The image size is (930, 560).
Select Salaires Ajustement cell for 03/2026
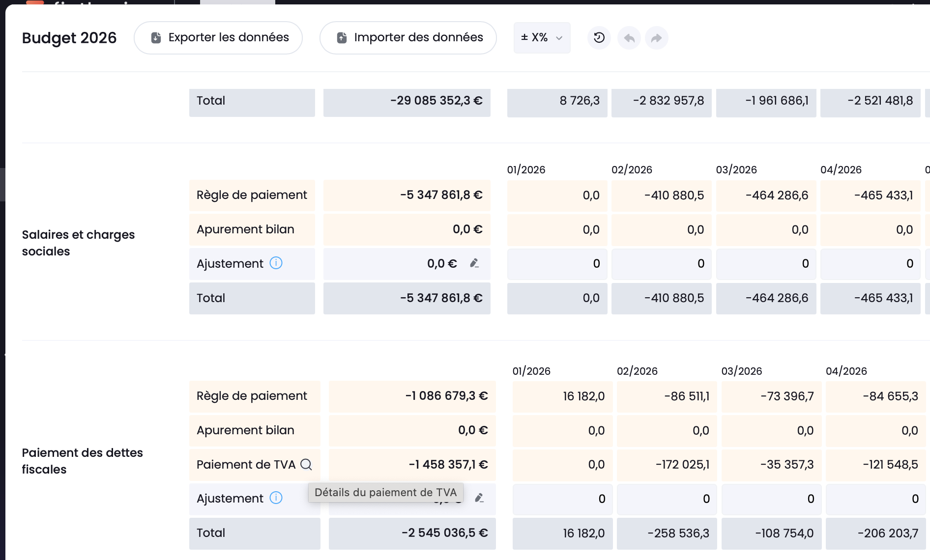tap(766, 264)
